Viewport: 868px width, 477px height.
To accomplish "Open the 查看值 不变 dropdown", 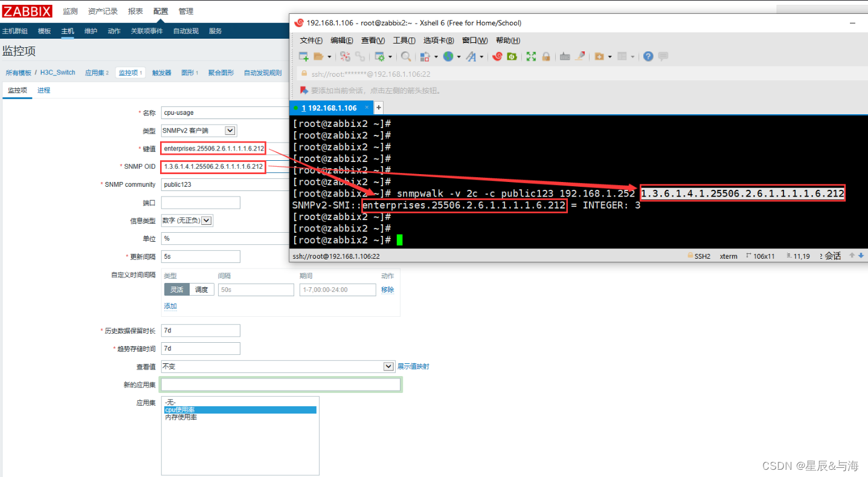I will (278, 366).
